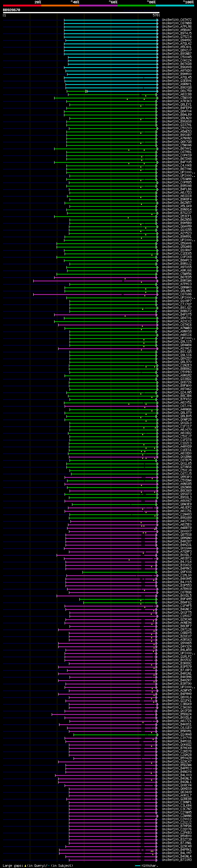Screen dimensions: 197x868
Task: Select hit label UniRef100_Q6HDS9
Action: click(x=177, y=789)
